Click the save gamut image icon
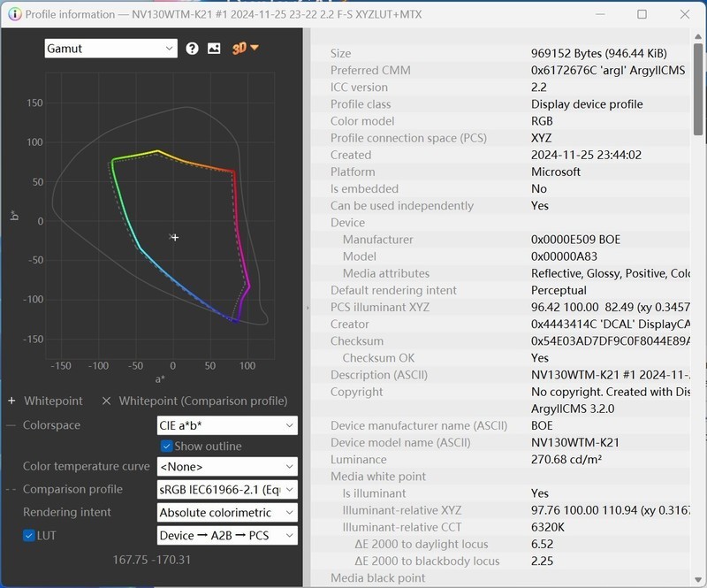The height and width of the screenshot is (588, 707). (214, 49)
